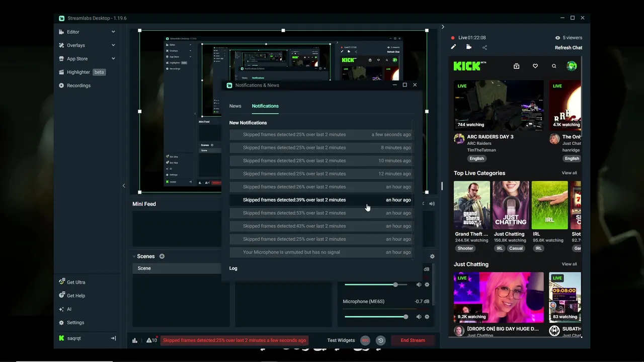Start recording with REC button

(365, 340)
